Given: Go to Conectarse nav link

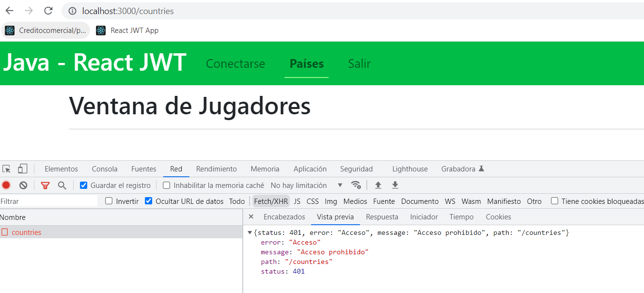Looking at the screenshot, I should tap(236, 64).
